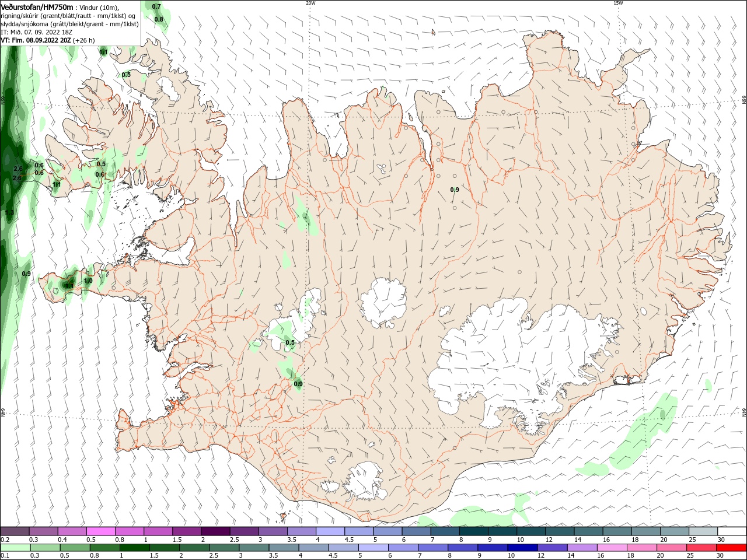Click the 20W longitude label
The image size is (747, 560).
[310, 3]
